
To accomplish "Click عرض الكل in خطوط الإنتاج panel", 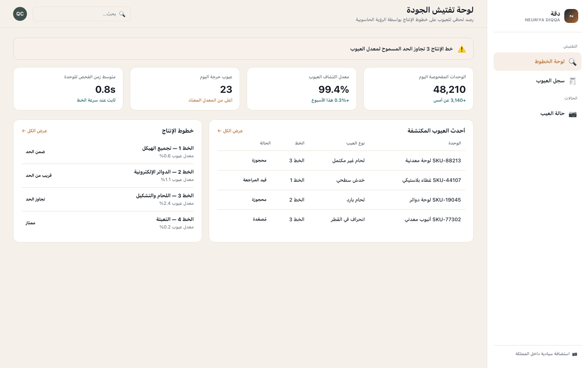I will (x=35, y=131).
